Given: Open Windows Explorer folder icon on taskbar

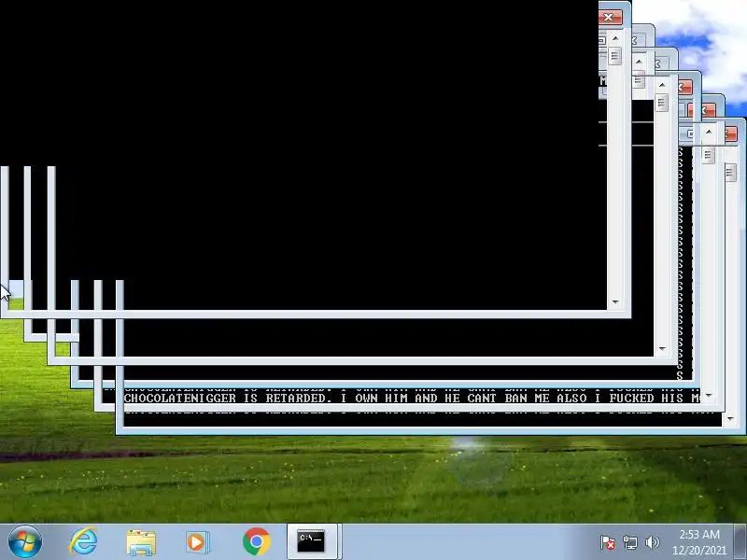Looking at the screenshot, I should pos(141,542).
